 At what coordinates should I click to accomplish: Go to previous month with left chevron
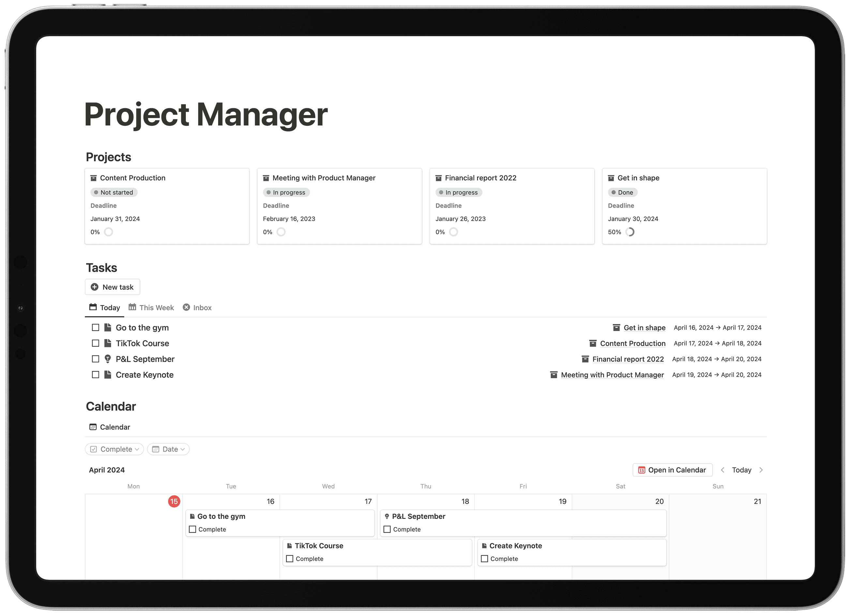tap(722, 470)
